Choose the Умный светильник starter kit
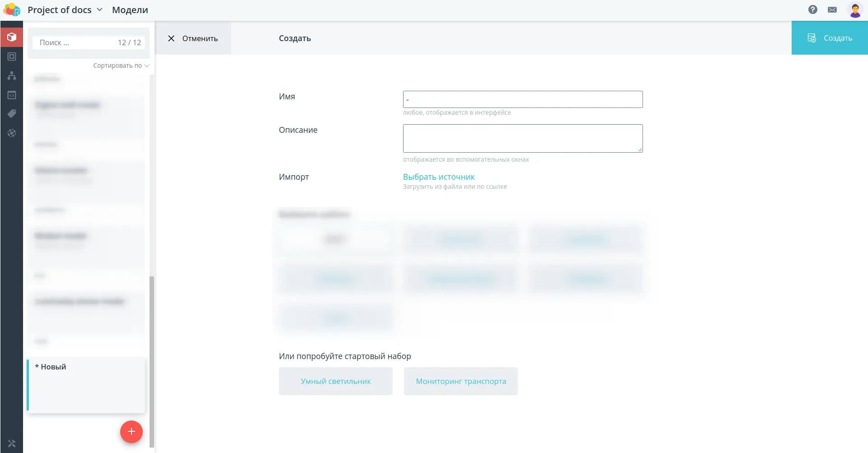The height and width of the screenshot is (453, 868). [x=335, y=381]
